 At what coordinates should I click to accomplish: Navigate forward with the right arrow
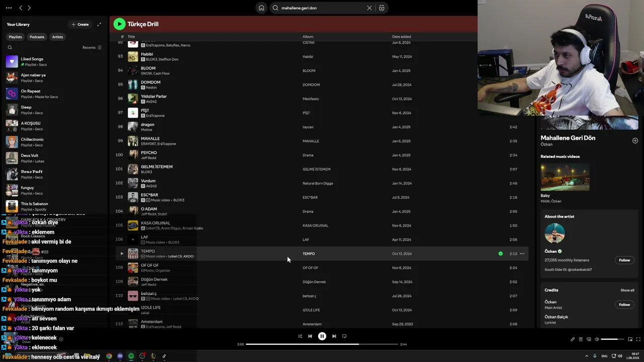pyautogui.click(x=29, y=8)
